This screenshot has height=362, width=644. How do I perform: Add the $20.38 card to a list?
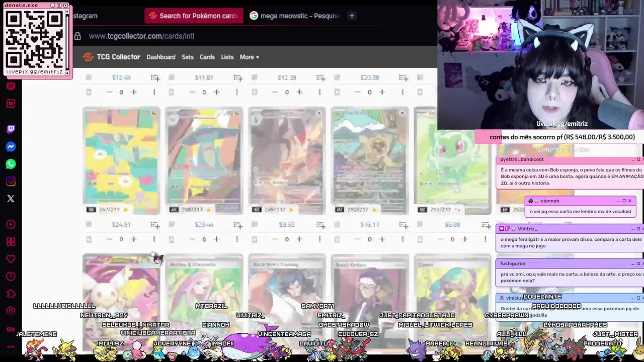tap(404, 77)
